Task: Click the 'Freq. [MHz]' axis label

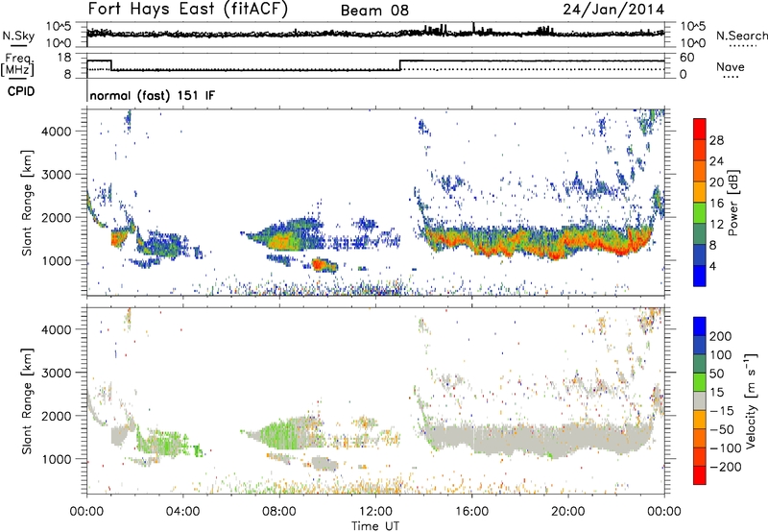Action: (x=18, y=64)
